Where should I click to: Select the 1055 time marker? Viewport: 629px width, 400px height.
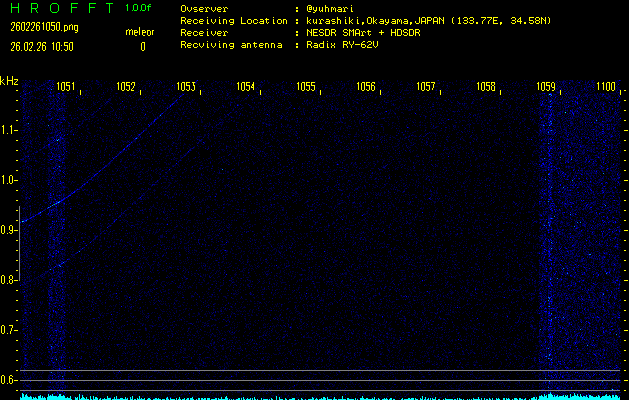point(306,88)
